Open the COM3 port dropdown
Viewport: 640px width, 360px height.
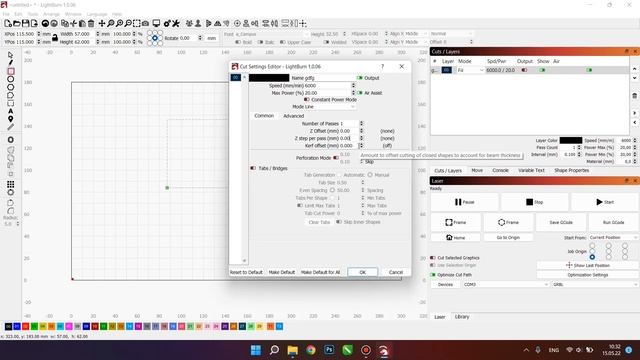click(x=505, y=284)
